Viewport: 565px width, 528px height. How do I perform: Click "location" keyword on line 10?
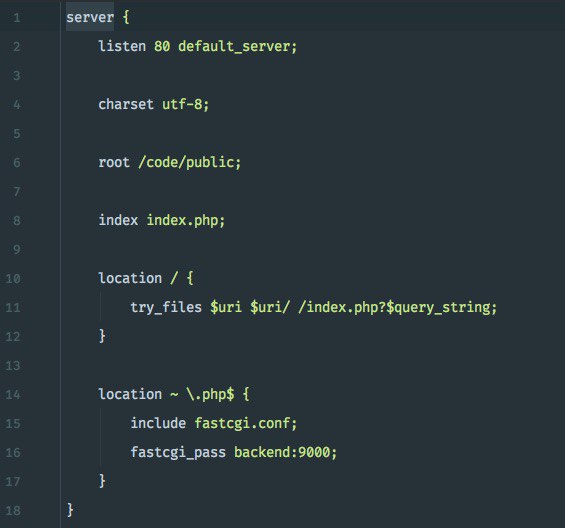130,278
